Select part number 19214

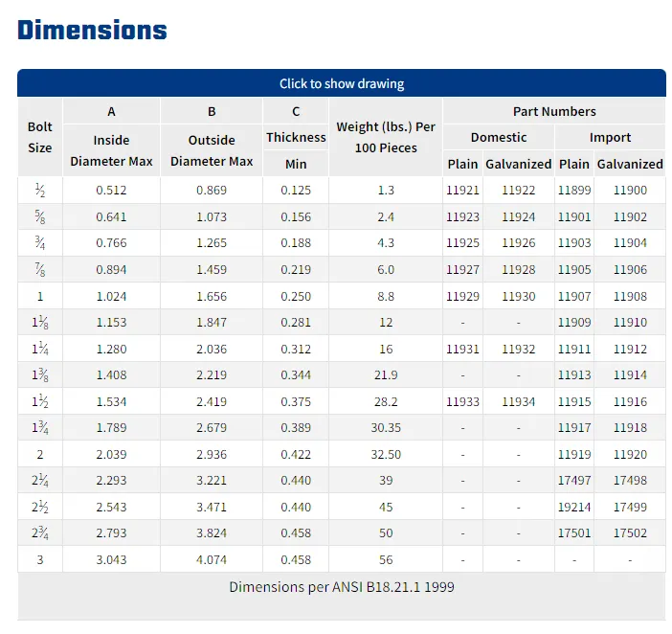coord(574,507)
